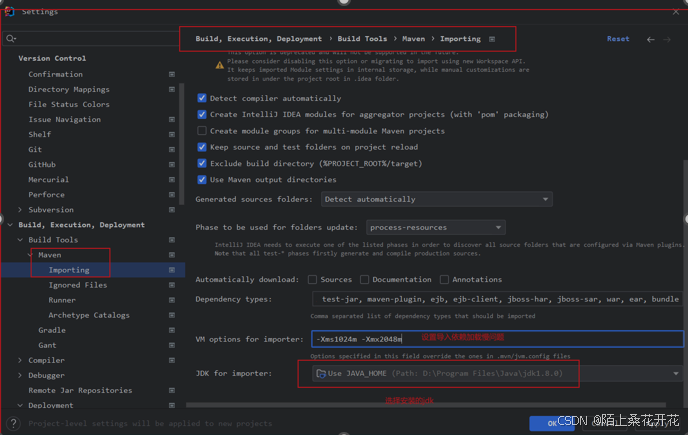Click project-level icon in breadcrumb after Importing
The height and width of the screenshot is (435, 688).
pyautogui.click(x=492, y=39)
